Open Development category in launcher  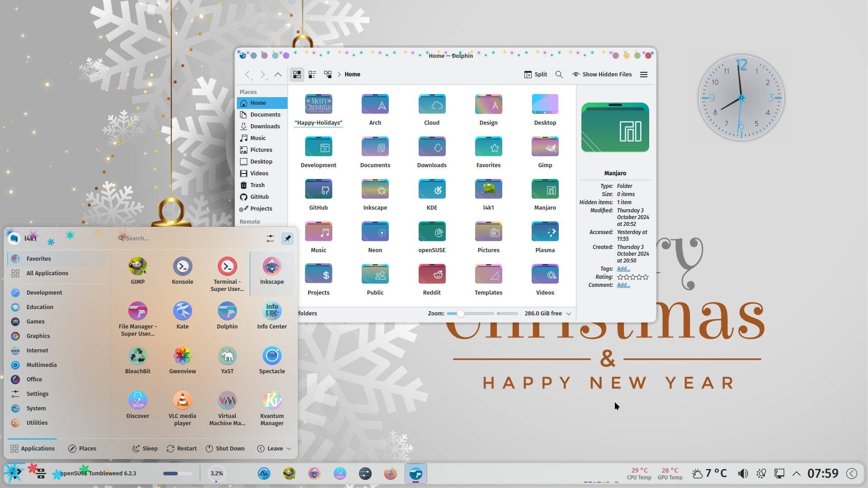pos(57,293)
